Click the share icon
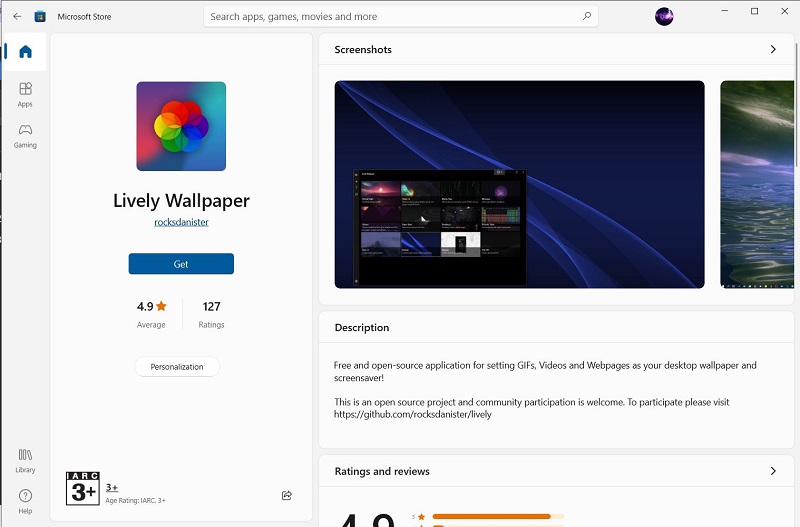Viewport: 800px width, 527px height. click(x=287, y=495)
